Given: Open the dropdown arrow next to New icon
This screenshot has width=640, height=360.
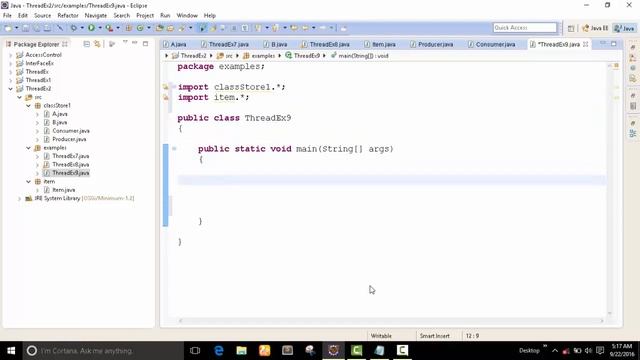Looking at the screenshot, I should [16, 28].
